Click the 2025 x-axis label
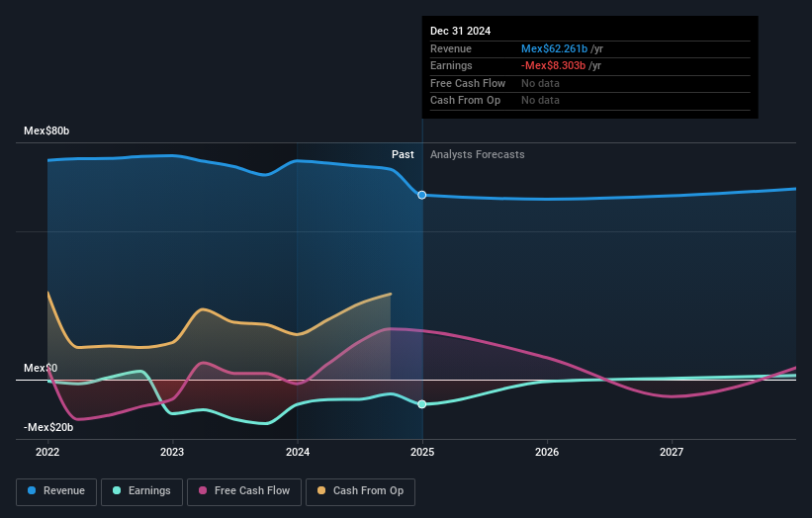 pyautogui.click(x=422, y=453)
